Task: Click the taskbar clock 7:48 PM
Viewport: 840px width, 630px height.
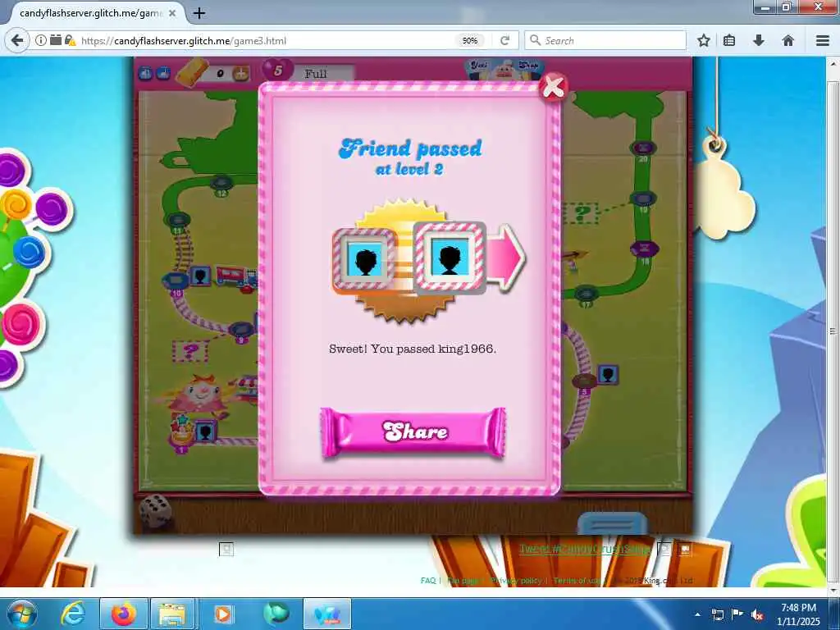Action: pyautogui.click(x=798, y=614)
